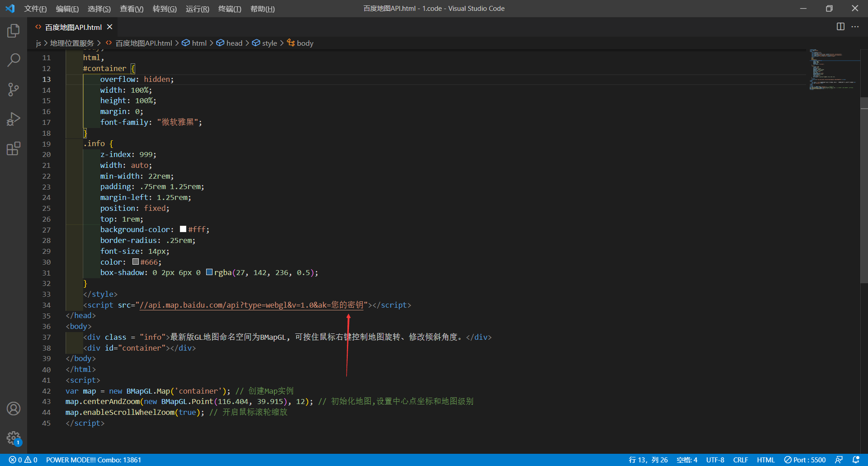Open the Run and Debug view
This screenshot has width=868, height=466.
click(x=14, y=119)
